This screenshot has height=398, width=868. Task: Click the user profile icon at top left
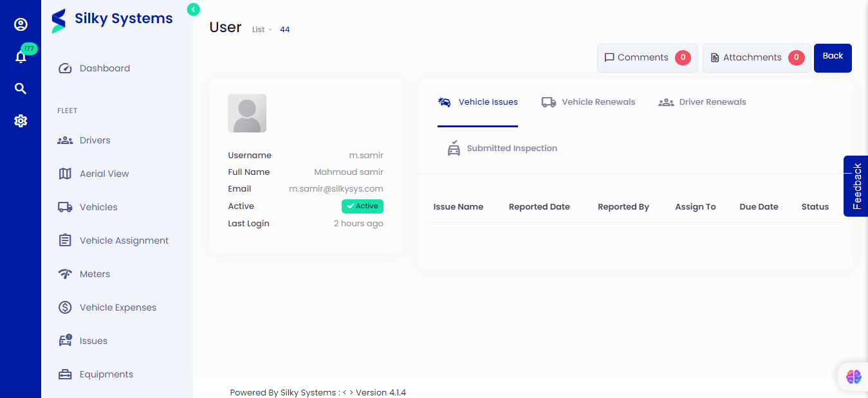[21, 24]
